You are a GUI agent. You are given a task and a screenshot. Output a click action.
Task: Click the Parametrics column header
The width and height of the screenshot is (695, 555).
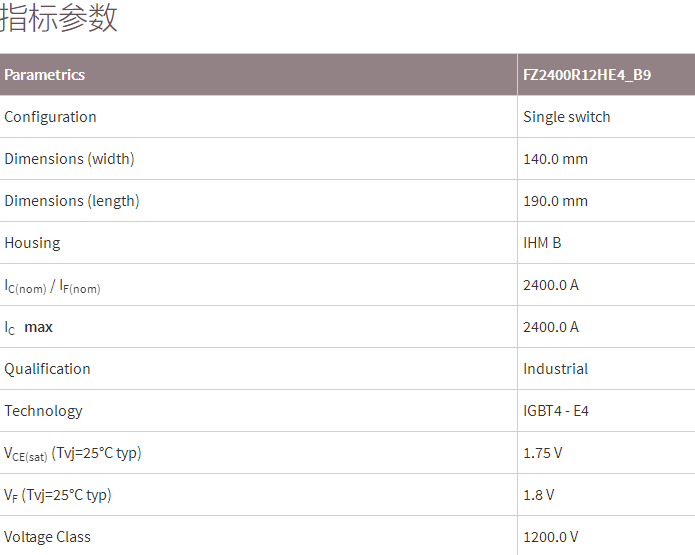tap(45, 75)
